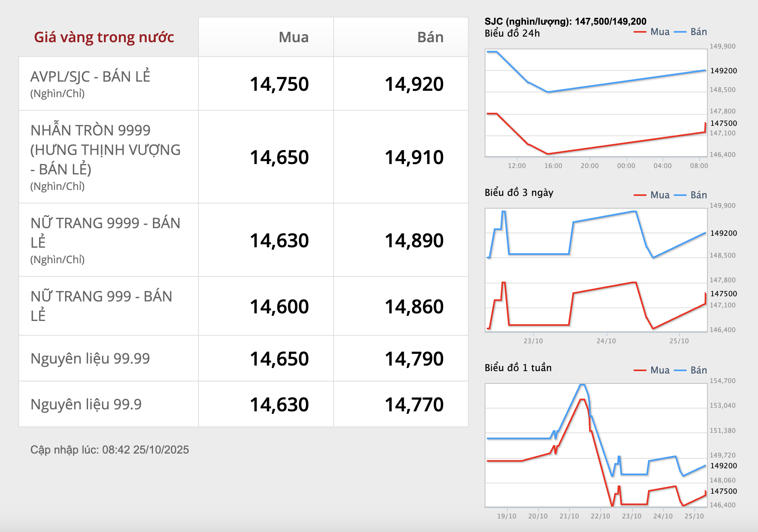Click the 23/10 tick on the 3 ngày chart
Viewport: 758px width, 532px height.
click(533, 341)
